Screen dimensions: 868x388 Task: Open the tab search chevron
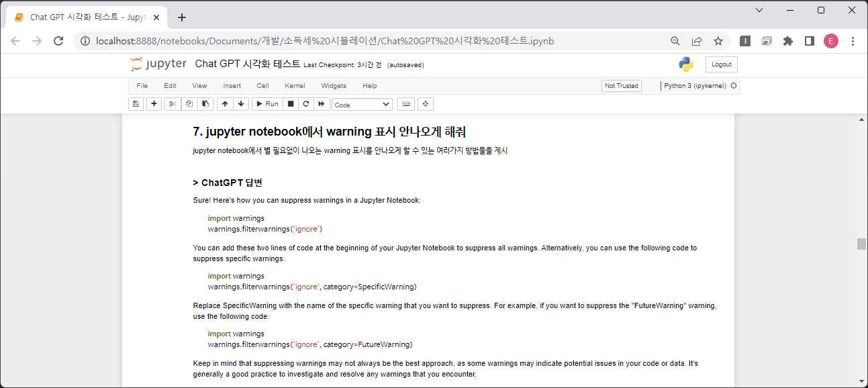[x=759, y=10]
